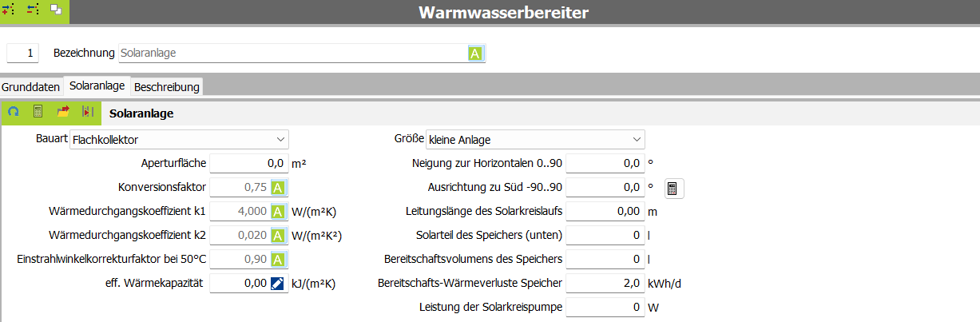Select the Leistung der Solarkreispumpe field
Image resolution: width=980 pixels, height=322 pixels.
605,307
